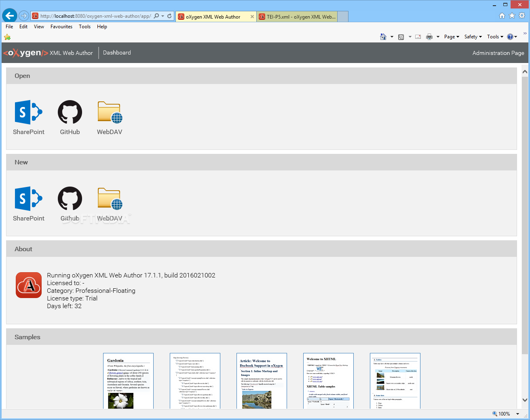Click 'License type: Trial' text
Image resolution: width=530 pixels, height=420 pixels.
(72, 298)
